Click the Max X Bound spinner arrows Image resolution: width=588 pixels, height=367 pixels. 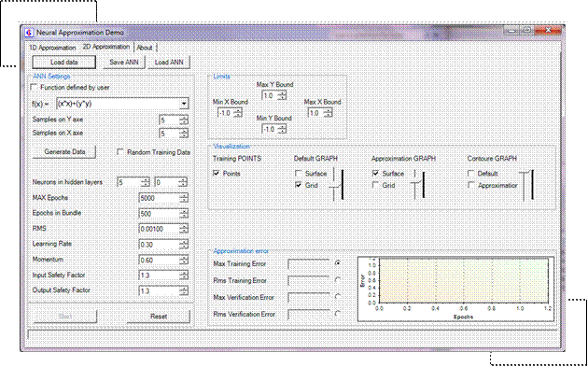pos(329,113)
